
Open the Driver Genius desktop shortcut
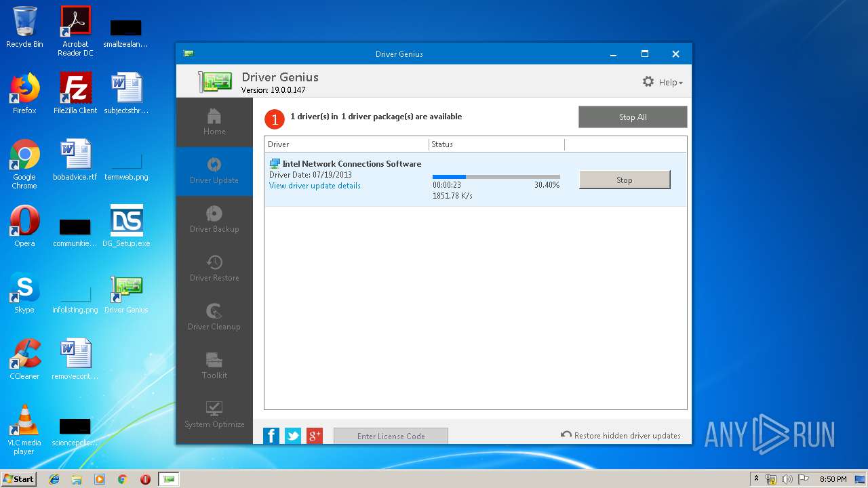pyautogui.click(x=126, y=293)
